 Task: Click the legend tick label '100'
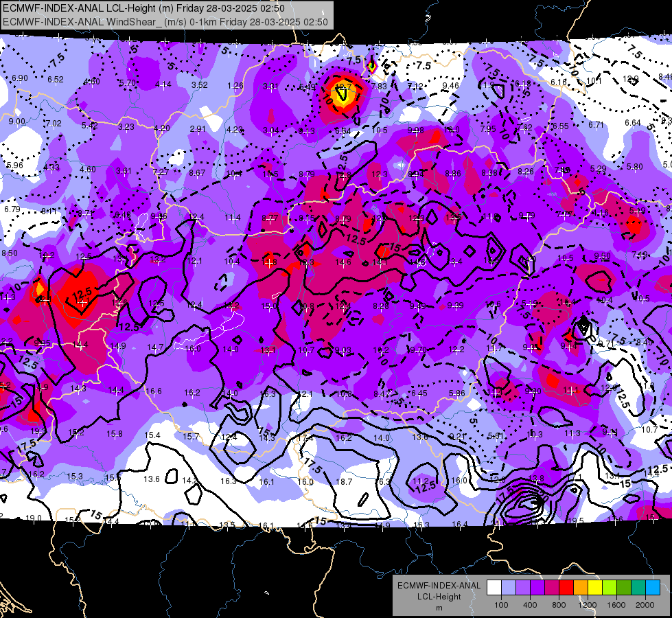pos(501,605)
